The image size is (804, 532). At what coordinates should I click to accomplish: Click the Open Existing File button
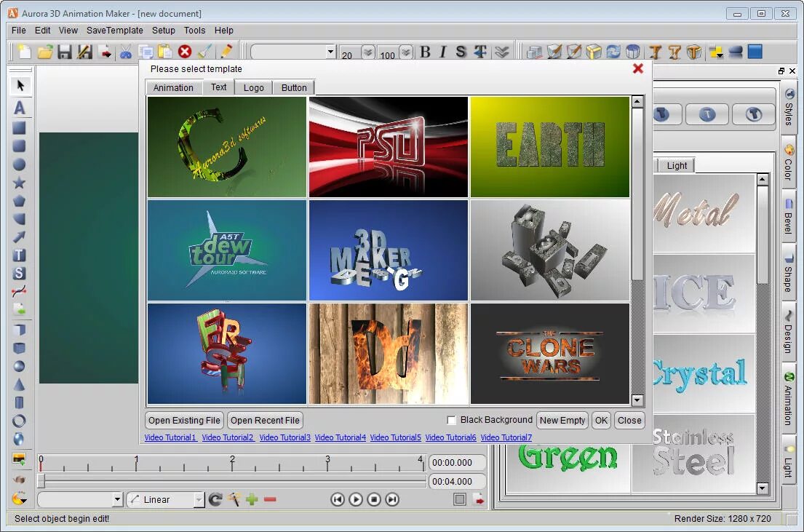pyautogui.click(x=183, y=420)
